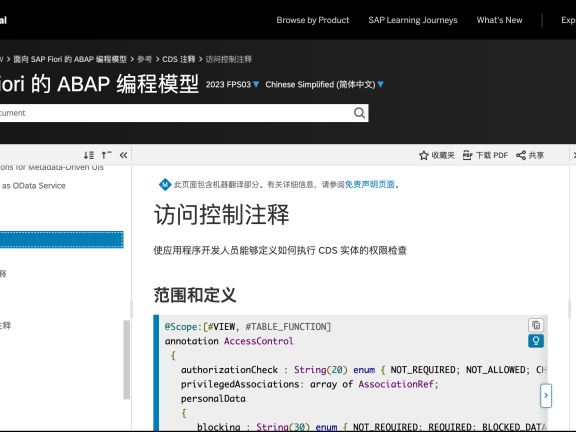576x432 pixels.
Task: Click the @Scope code line
Action: (x=248, y=327)
